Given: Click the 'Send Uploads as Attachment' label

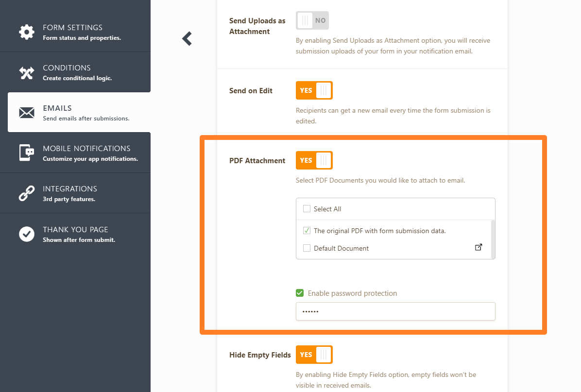Looking at the screenshot, I should [x=257, y=26].
